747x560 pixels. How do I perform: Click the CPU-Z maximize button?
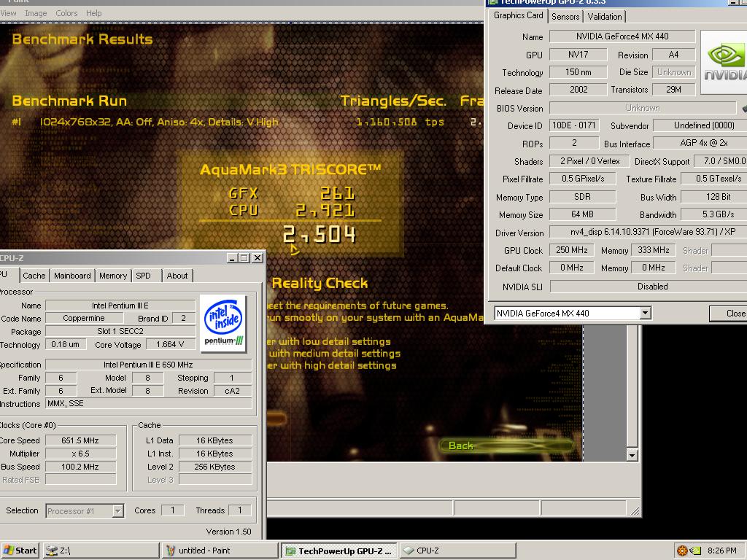click(244, 258)
